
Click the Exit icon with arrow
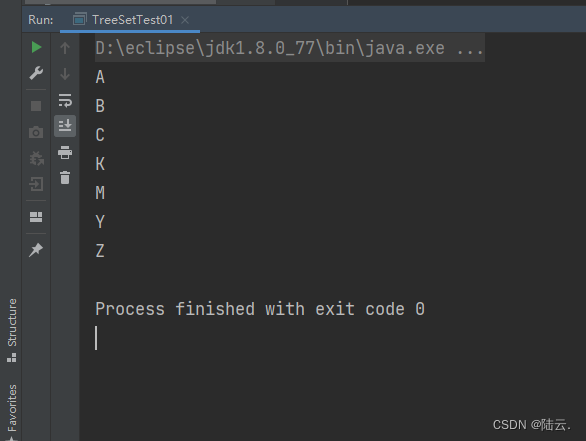(36, 184)
